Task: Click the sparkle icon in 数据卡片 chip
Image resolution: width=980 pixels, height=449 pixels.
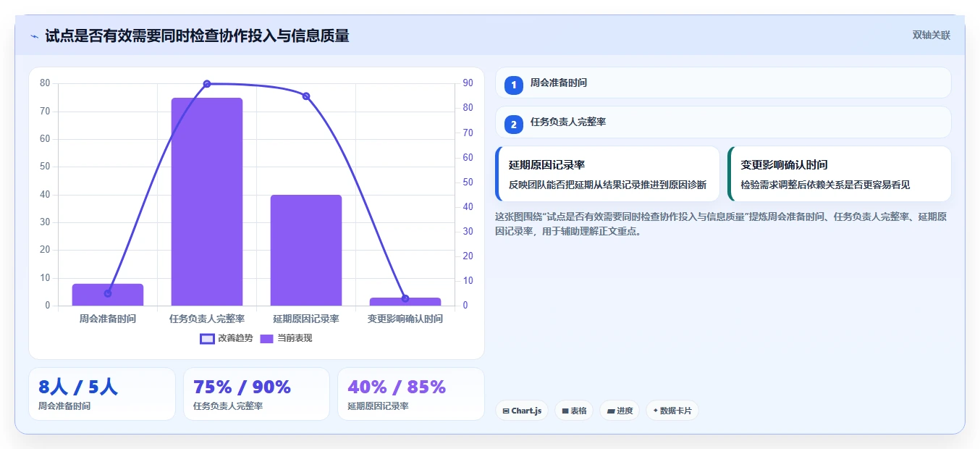Action: point(655,411)
